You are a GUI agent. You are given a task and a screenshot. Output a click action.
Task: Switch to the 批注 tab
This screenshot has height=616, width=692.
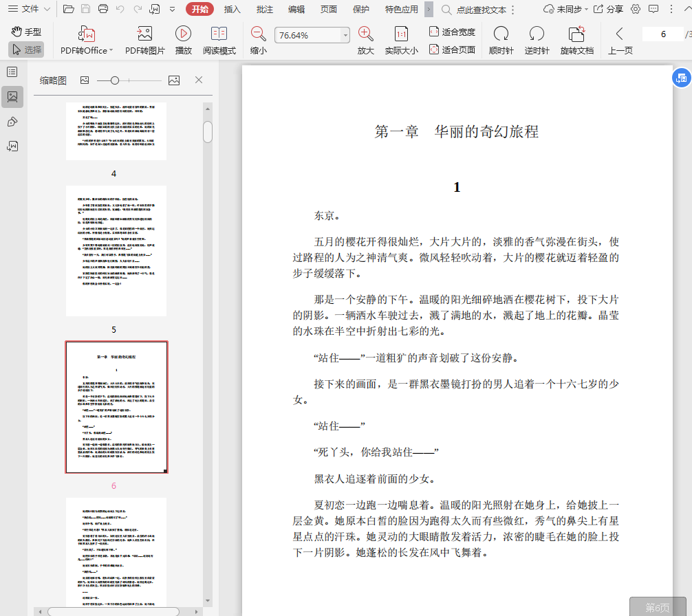[x=264, y=9]
